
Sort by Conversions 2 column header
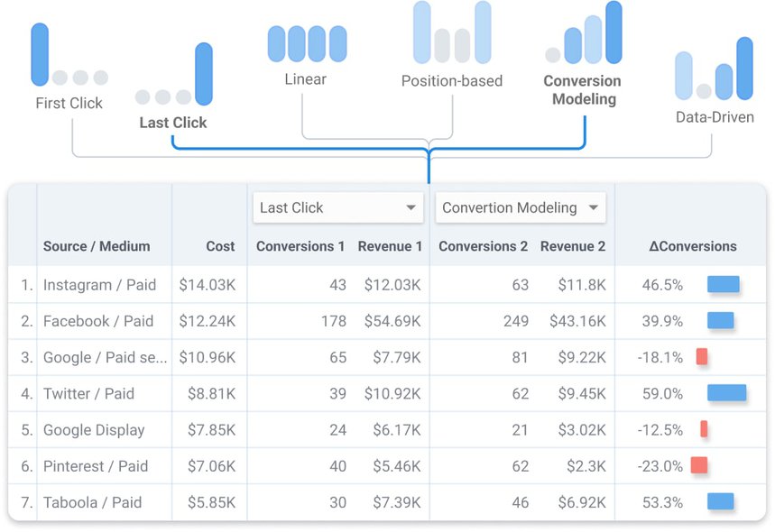pos(483,246)
